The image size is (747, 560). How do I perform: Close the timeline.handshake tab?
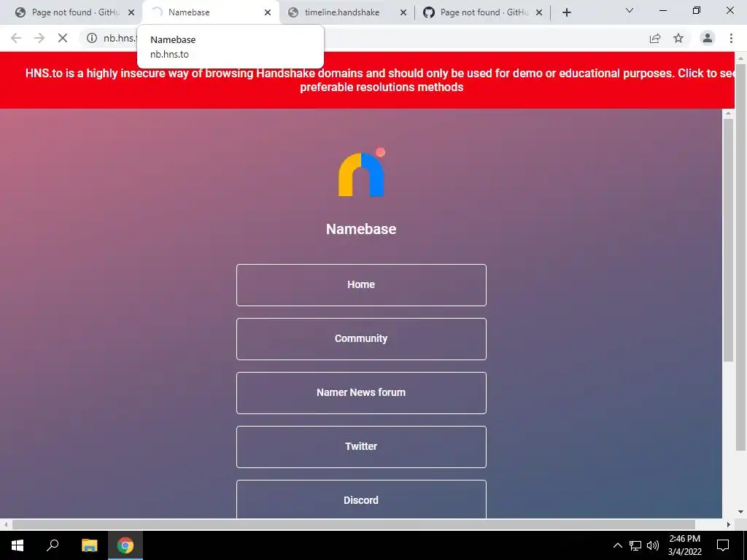click(x=403, y=12)
